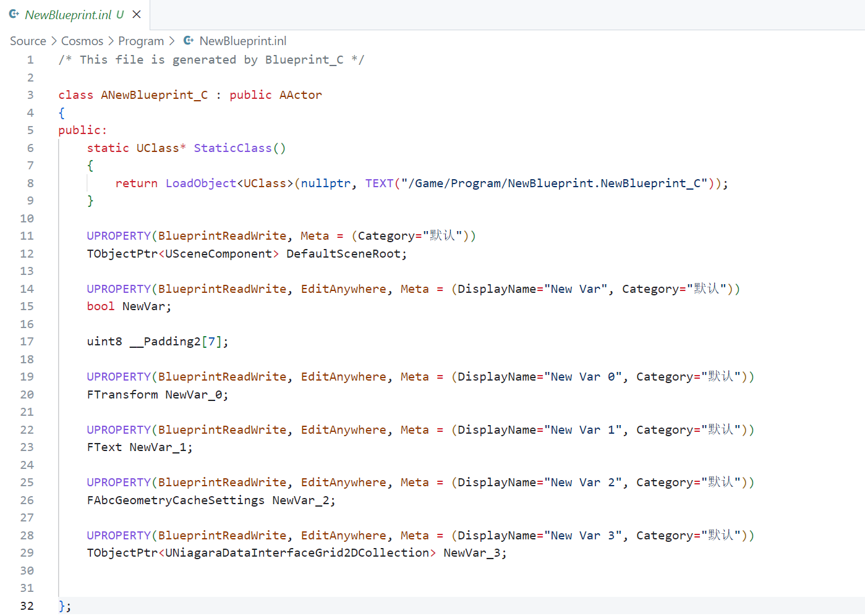
Task: Open Source breadcrumb folder
Action: tap(28, 41)
